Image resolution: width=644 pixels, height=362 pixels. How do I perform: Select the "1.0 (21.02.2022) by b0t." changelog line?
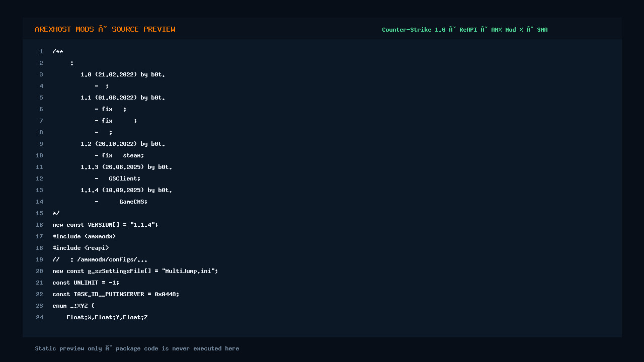123,74
